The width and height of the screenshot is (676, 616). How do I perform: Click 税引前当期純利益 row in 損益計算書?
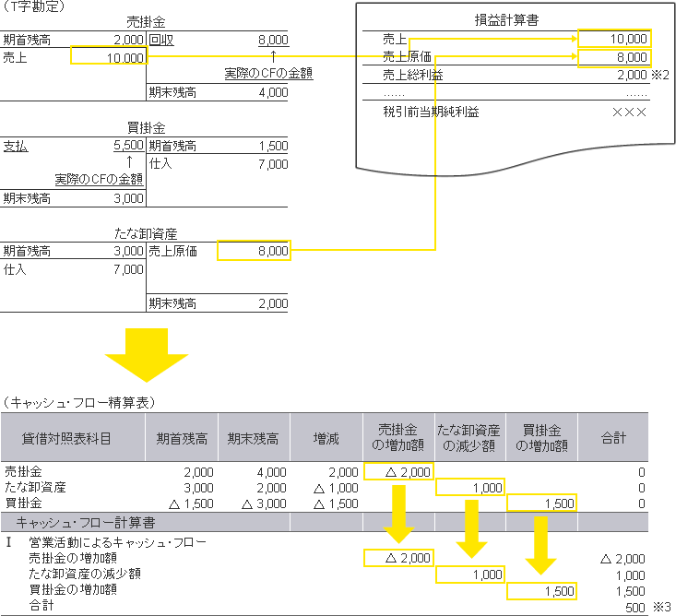click(x=432, y=113)
